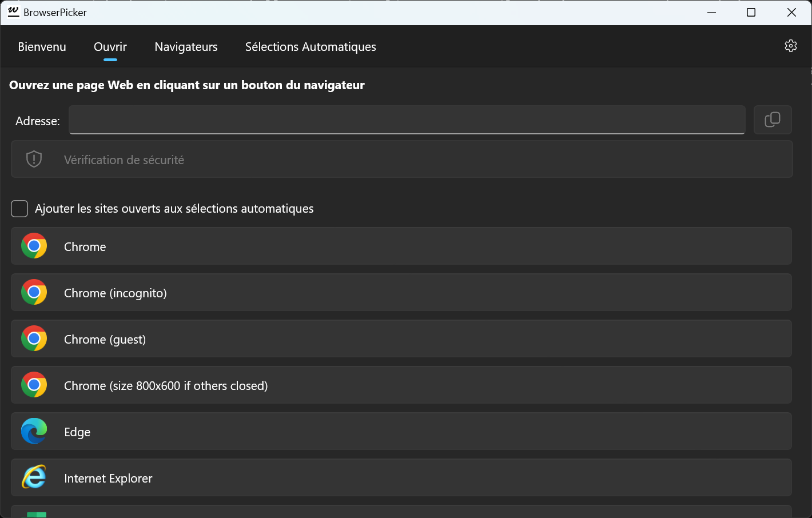
Task: Open the page in Edge
Action: pos(401,431)
